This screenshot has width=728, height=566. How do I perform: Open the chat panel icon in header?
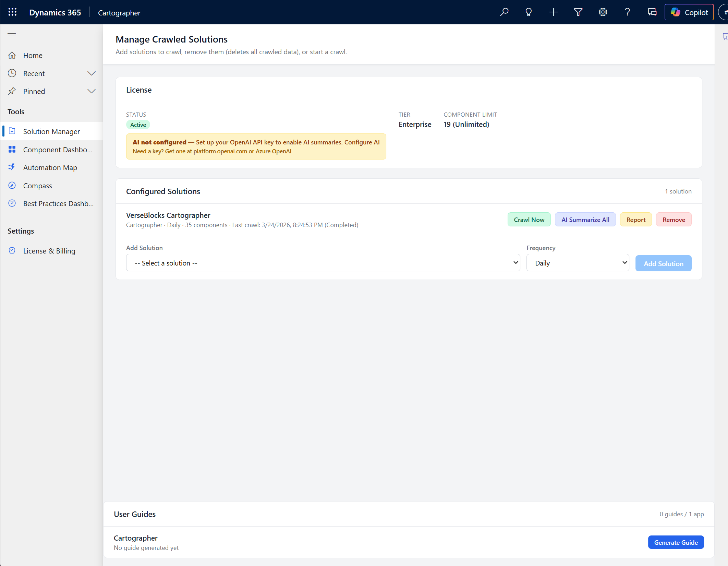652,12
